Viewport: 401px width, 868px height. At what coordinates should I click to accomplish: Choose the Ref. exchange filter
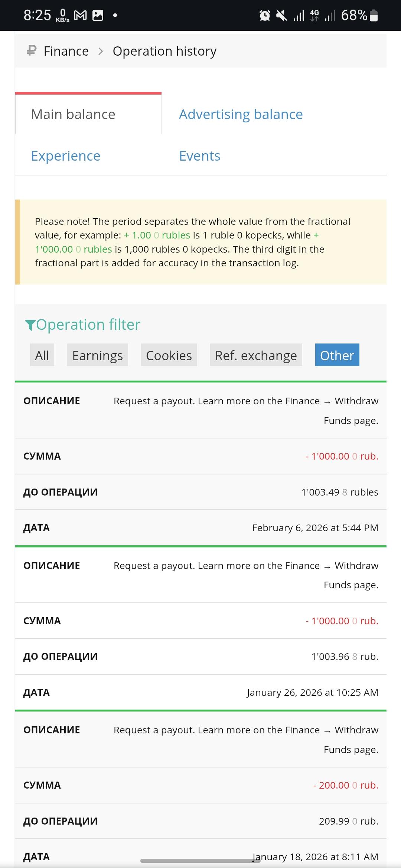coord(256,355)
